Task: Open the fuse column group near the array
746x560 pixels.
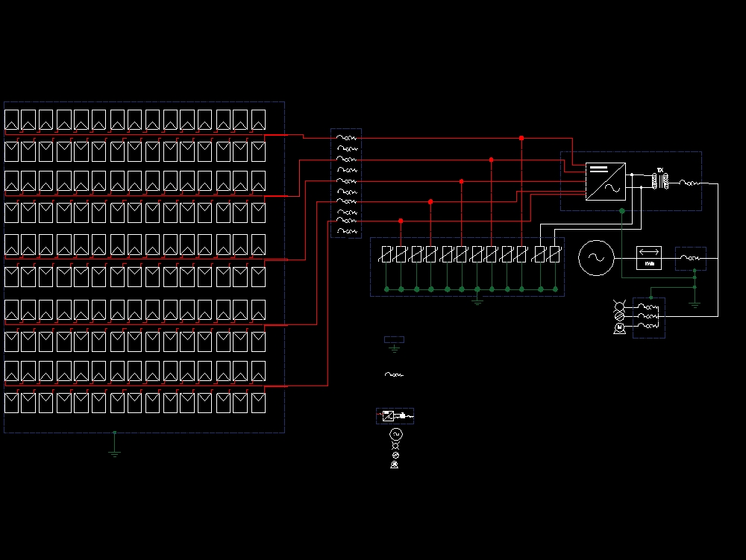Action: 346,183
